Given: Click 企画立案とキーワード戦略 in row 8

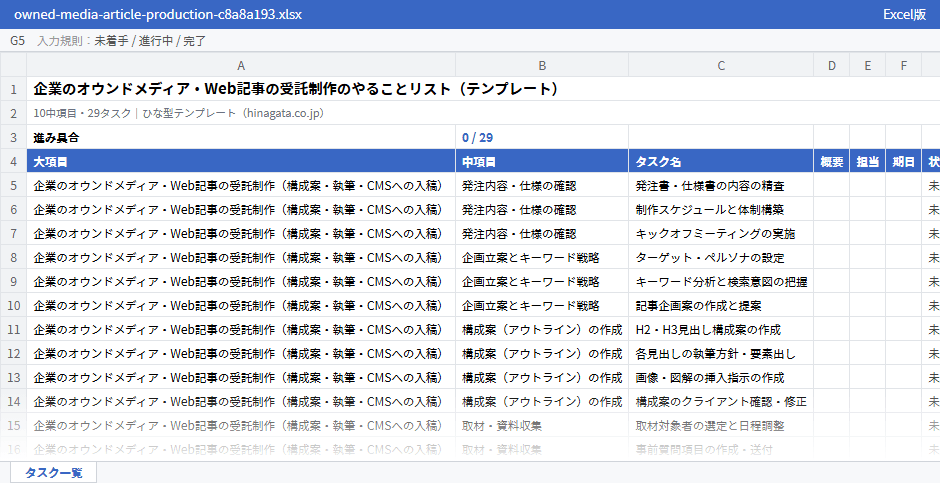Looking at the screenshot, I should (x=542, y=257).
